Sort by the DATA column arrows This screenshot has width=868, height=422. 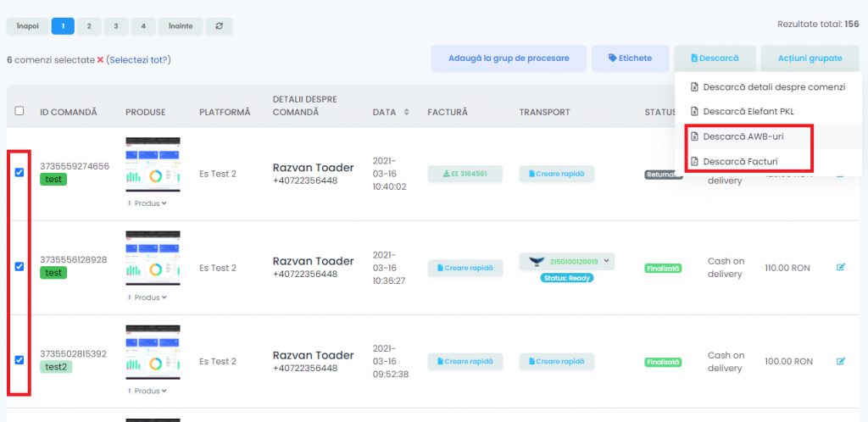click(406, 112)
